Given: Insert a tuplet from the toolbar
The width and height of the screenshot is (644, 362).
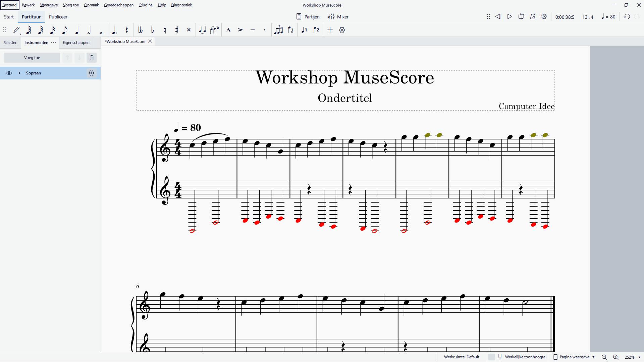Looking at the screenshot, I should tap(278, 30).
